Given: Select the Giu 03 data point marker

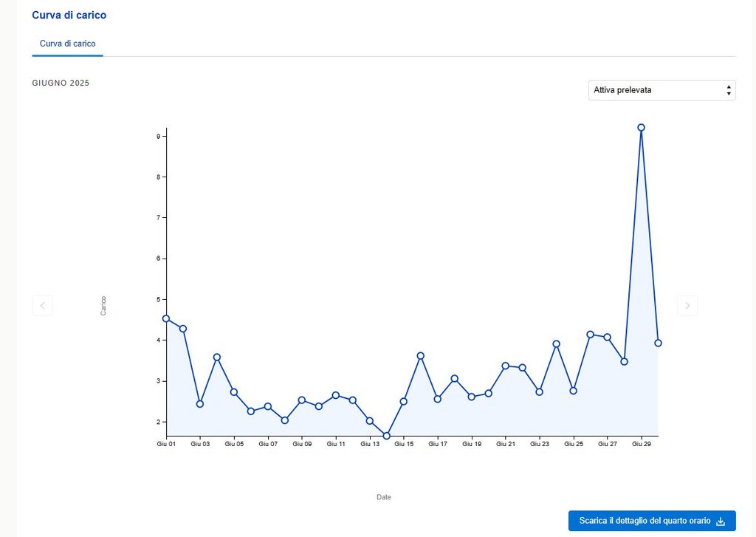Looking at the screenshot, I should pos(200,404).
